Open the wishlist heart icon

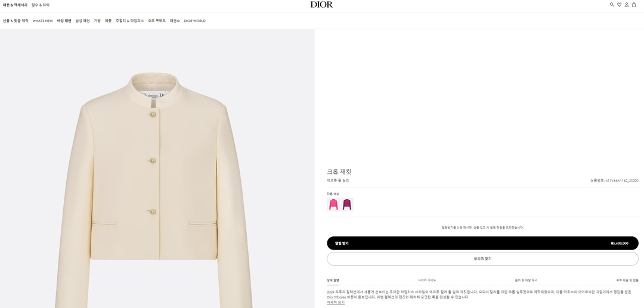[619, 5]
